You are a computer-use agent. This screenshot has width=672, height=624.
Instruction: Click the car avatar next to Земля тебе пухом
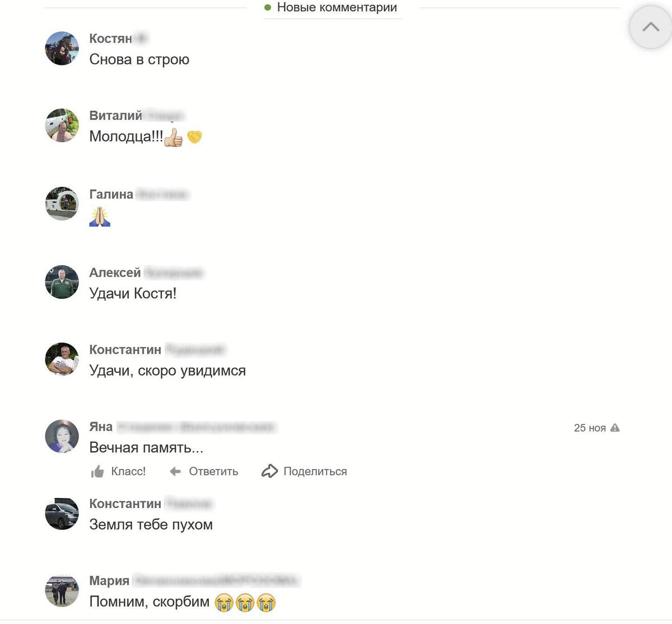pos(62,513)
